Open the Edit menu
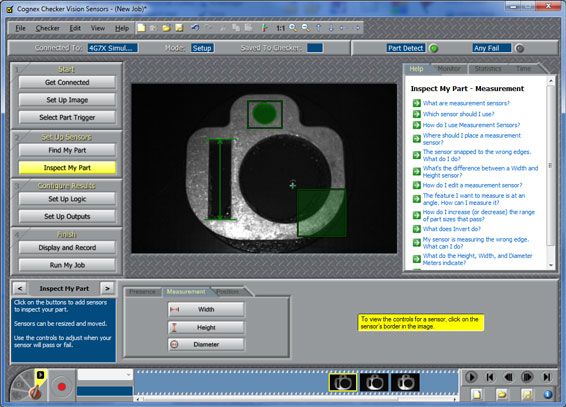 [75, 28]
